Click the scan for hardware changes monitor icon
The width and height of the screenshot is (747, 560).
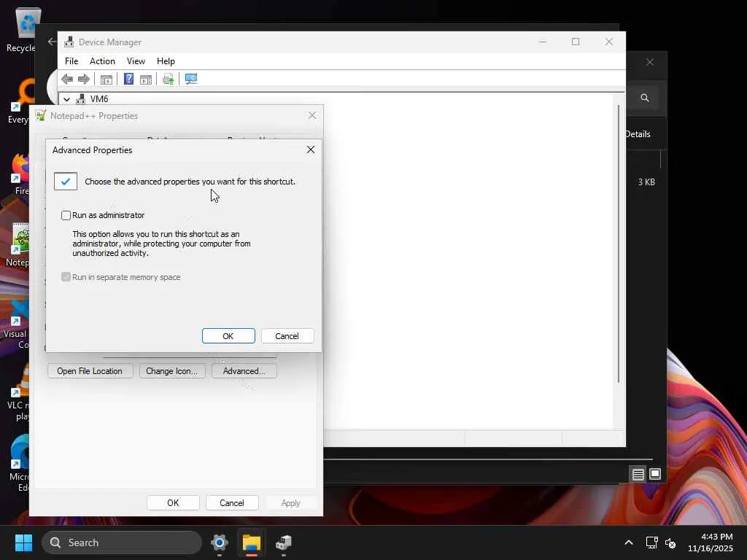pos(191,79)
